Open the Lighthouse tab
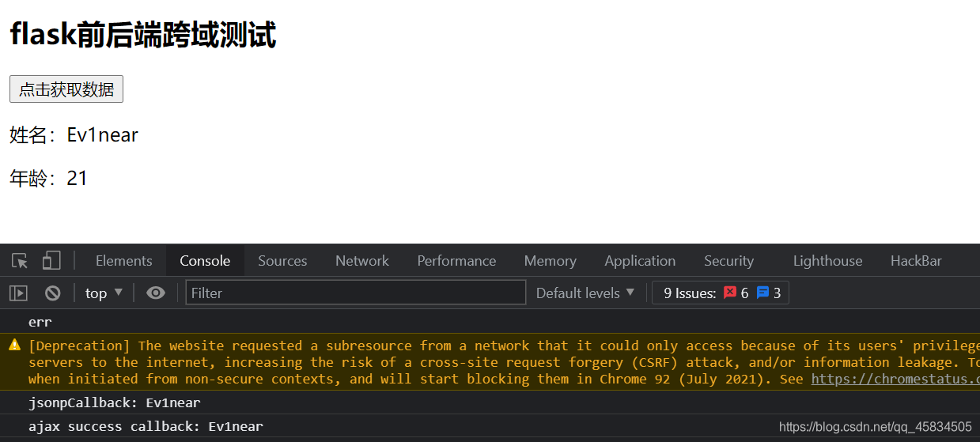The image size is (980, 442). (x=827, y=261)
